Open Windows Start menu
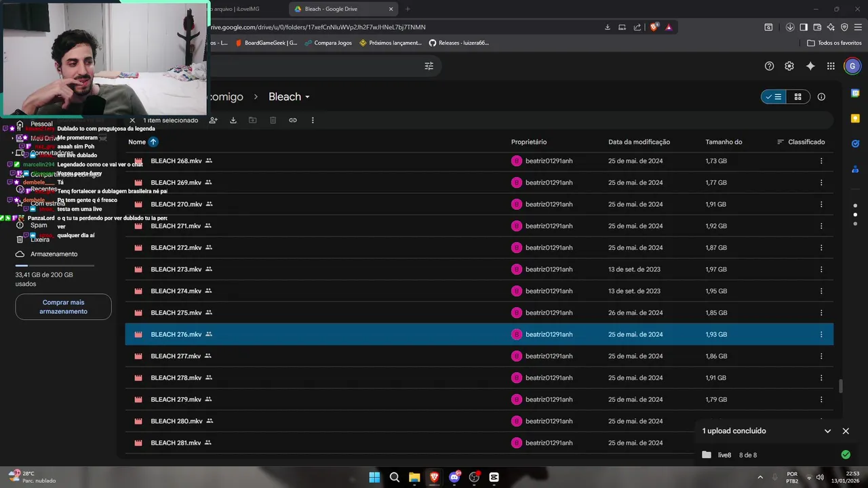868x488 pixels. point(374,477)
